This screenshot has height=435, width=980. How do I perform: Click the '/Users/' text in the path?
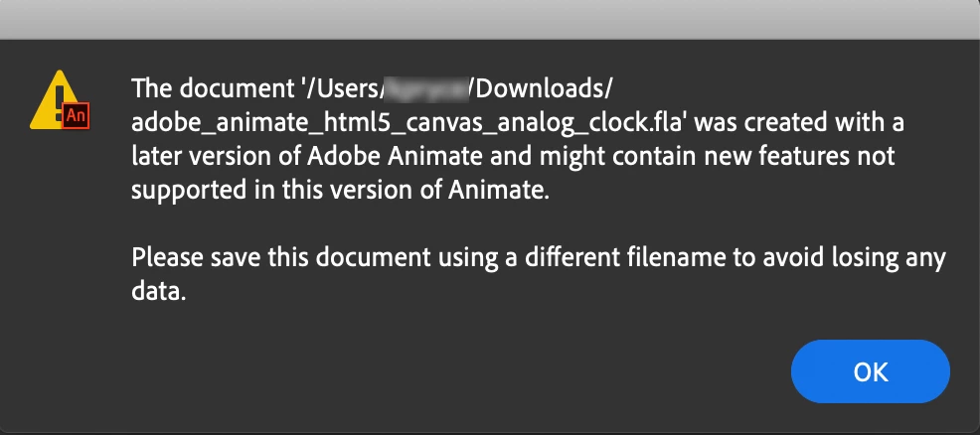[347, 88]
